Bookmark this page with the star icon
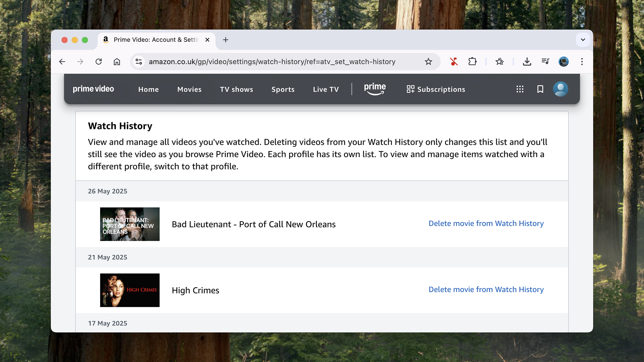Viewport: 644px width, 362px height. pos(428,61)
